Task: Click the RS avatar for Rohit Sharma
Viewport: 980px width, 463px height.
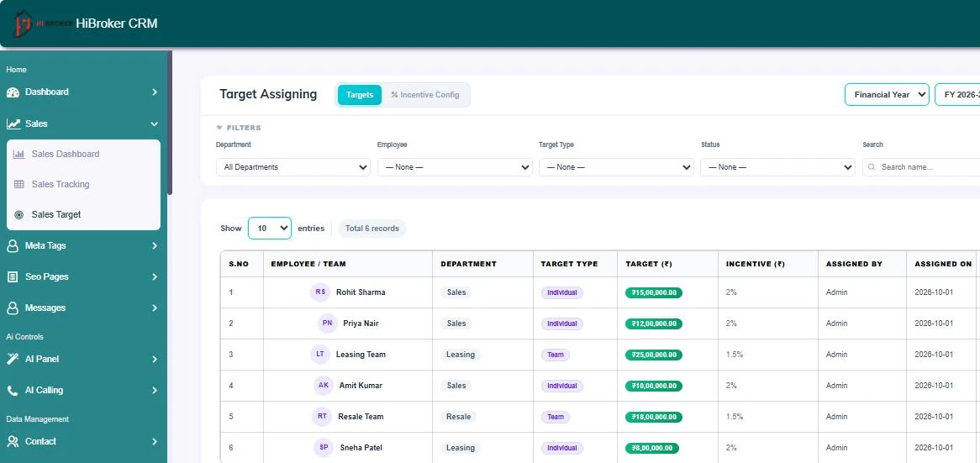Action: [320, 292]
